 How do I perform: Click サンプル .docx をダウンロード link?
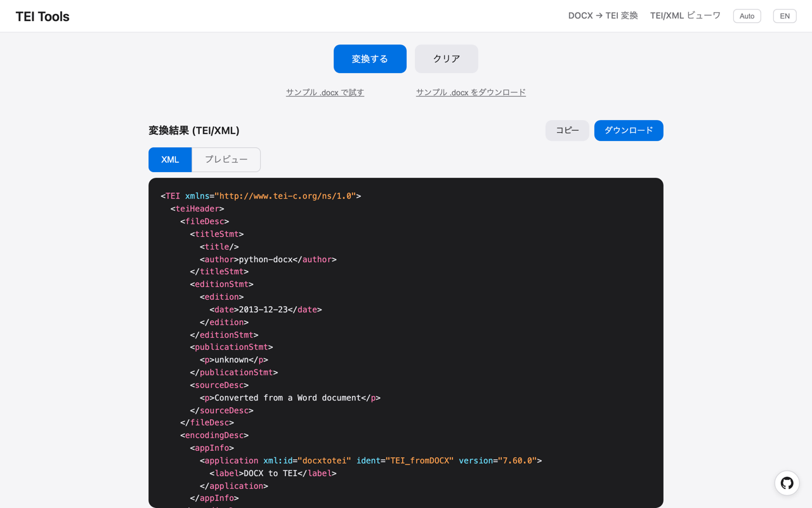(x=471, y=92)
